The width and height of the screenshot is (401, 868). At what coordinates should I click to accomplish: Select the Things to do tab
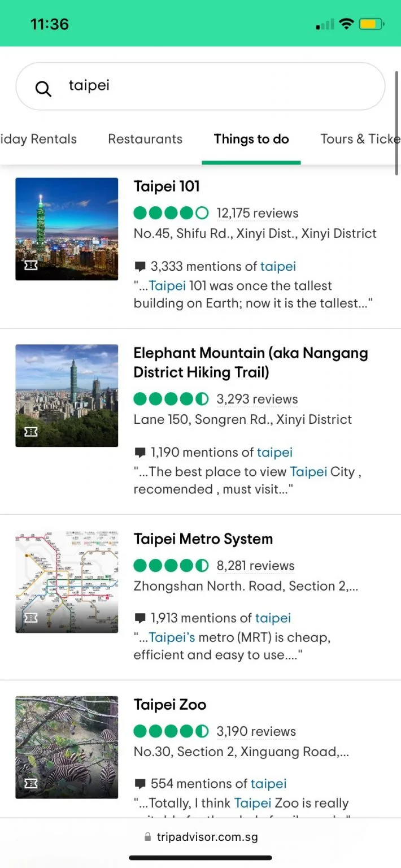click(251, 139)
